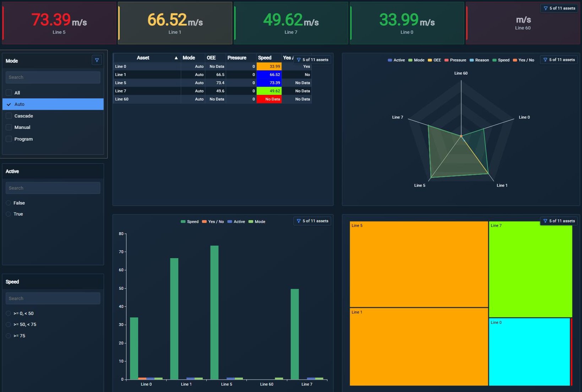Click the blue 66.52 speed cell
582x392 pixels.
point(269,75)
